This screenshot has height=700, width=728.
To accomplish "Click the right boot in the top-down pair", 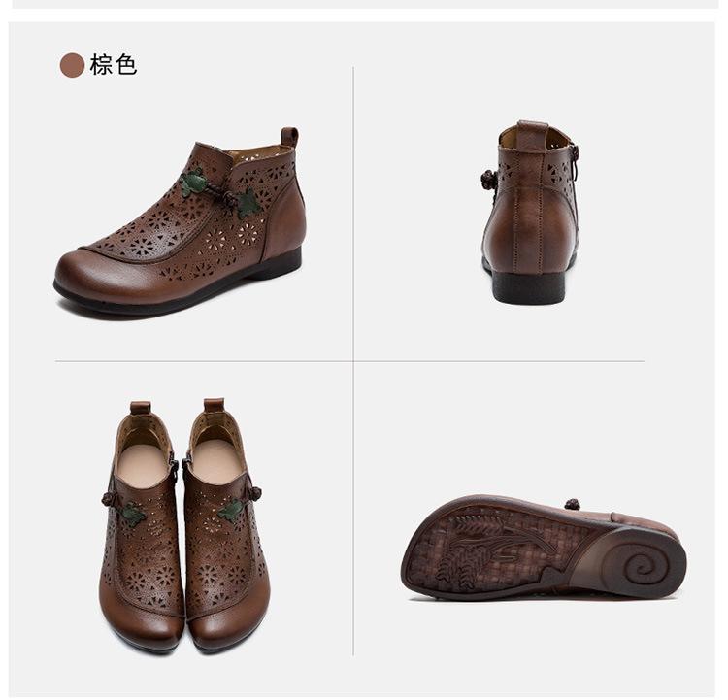I will [226, 525].
